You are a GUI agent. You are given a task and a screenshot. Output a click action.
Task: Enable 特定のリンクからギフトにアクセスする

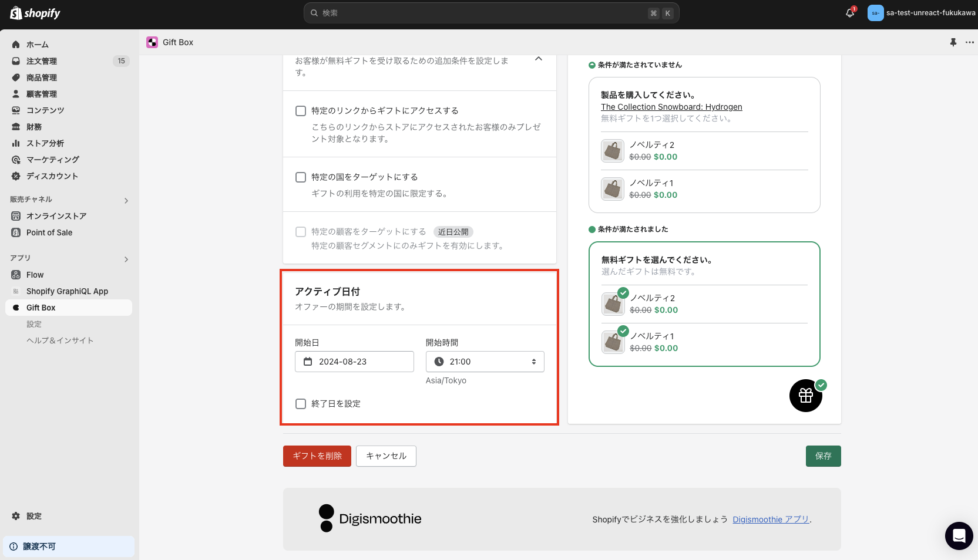[300, 110]
